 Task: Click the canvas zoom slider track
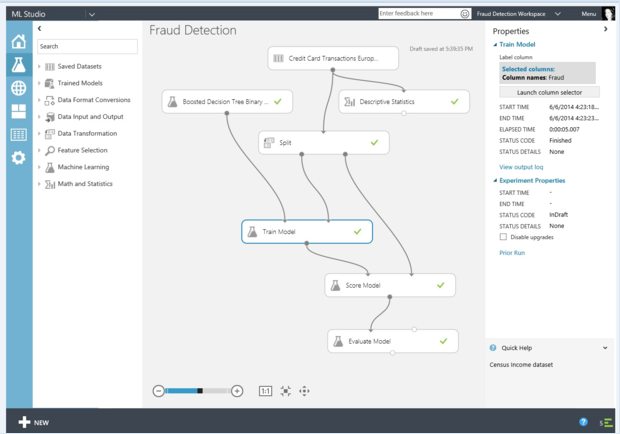tap(198, 391)
